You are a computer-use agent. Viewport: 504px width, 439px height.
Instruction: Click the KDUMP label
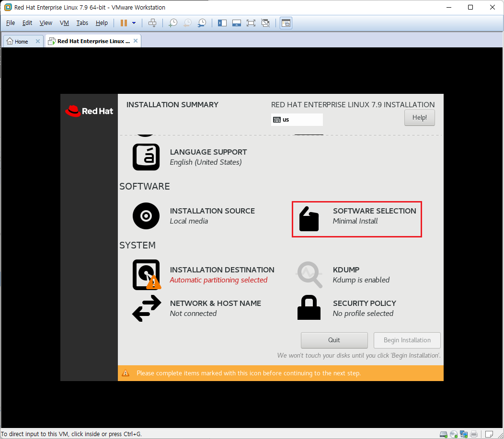[x=346, y=270]
